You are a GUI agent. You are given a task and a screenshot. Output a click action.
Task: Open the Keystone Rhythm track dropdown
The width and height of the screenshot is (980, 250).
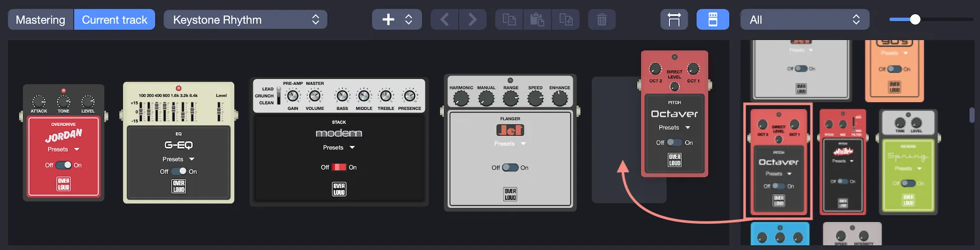246,20
